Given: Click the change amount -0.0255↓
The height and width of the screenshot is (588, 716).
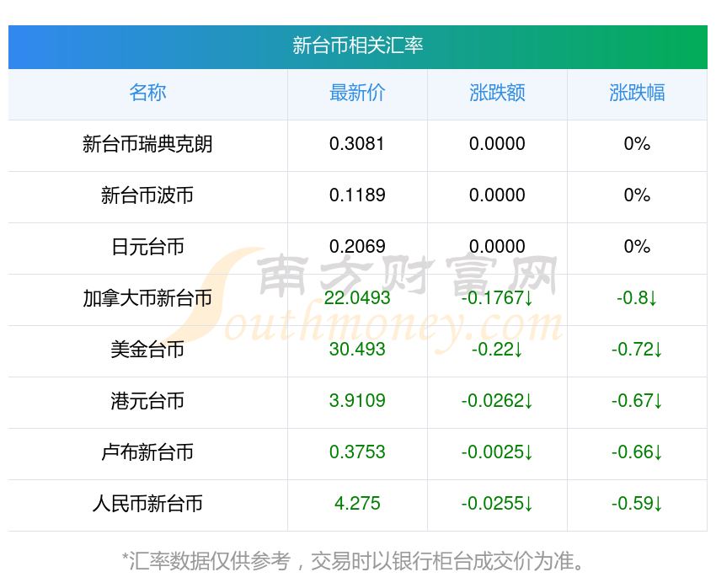Looking at the screenshot, I should pyautogui.click(x=497, y=504).
